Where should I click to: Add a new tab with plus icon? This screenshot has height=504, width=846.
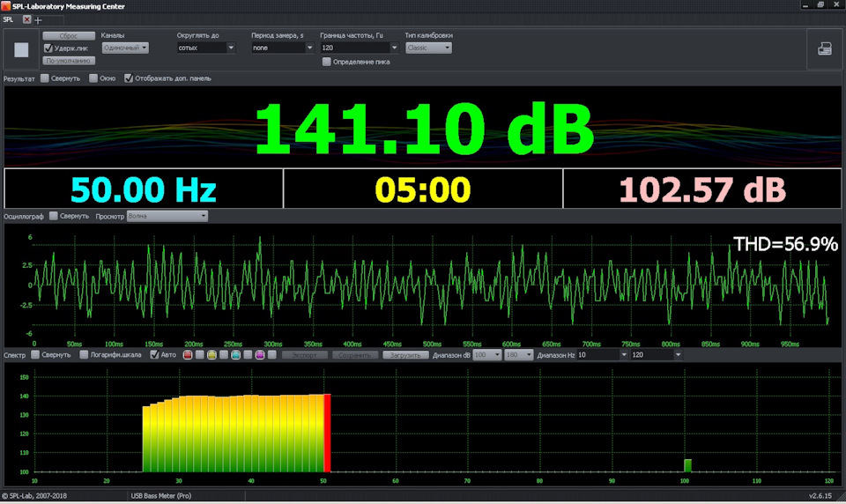click(x=38, y=20)
